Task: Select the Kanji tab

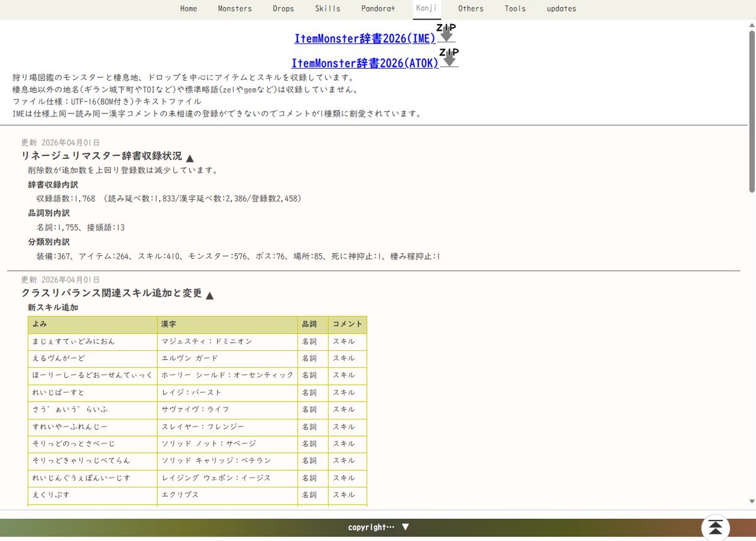Action: (x=427, y=9)
